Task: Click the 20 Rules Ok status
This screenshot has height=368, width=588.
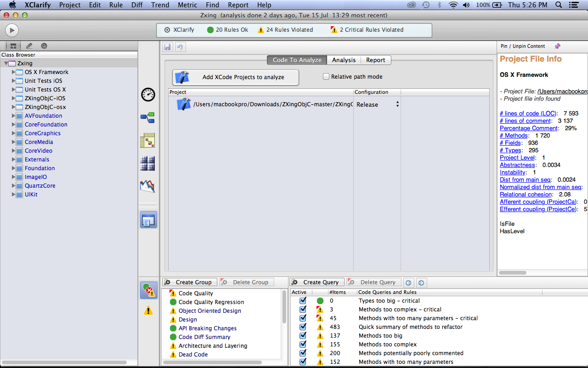Action: pos(227,30)
